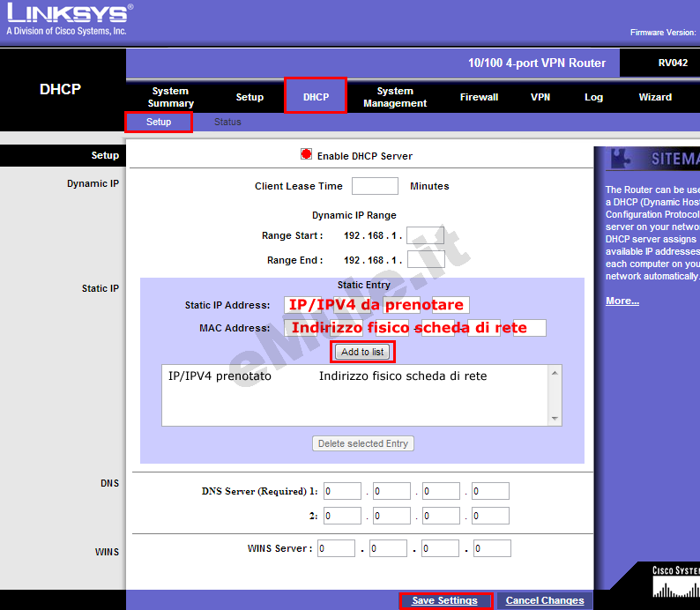Open the VPN tab

point(540,97)
